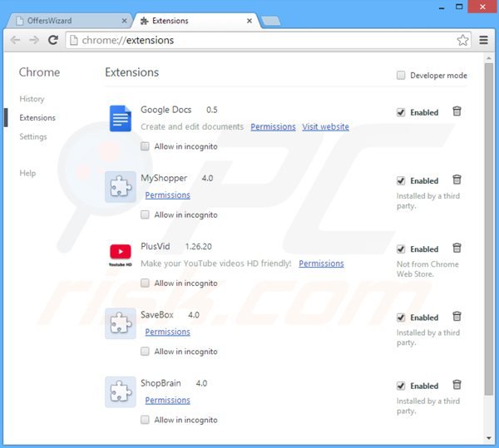View ShopBrain Permissions link
The height and width of the screenshot is (448, 499).
(x=167, y=400)
